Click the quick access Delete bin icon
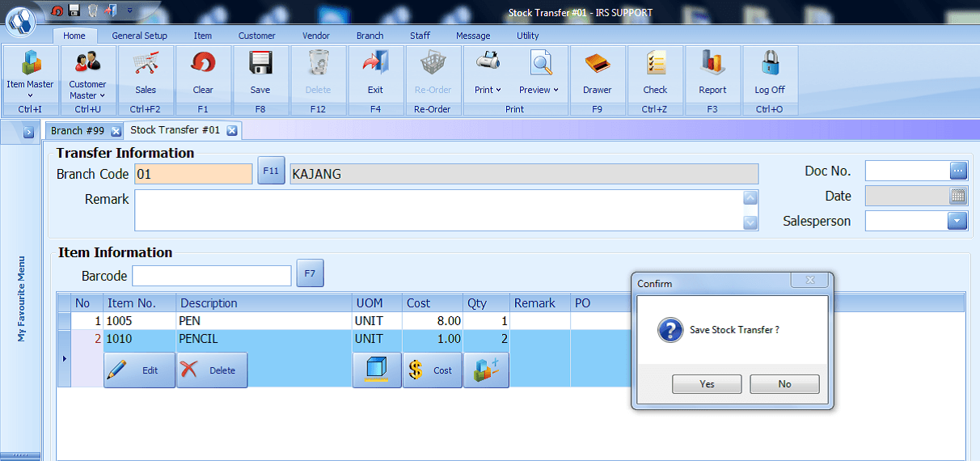 pos(92,11)
